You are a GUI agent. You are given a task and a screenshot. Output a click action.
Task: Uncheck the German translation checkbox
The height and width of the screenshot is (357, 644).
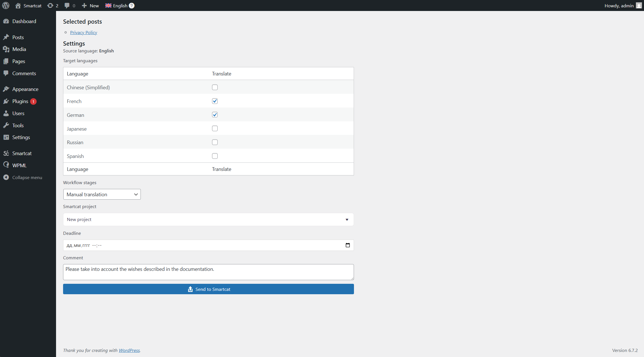click(215, 115)
